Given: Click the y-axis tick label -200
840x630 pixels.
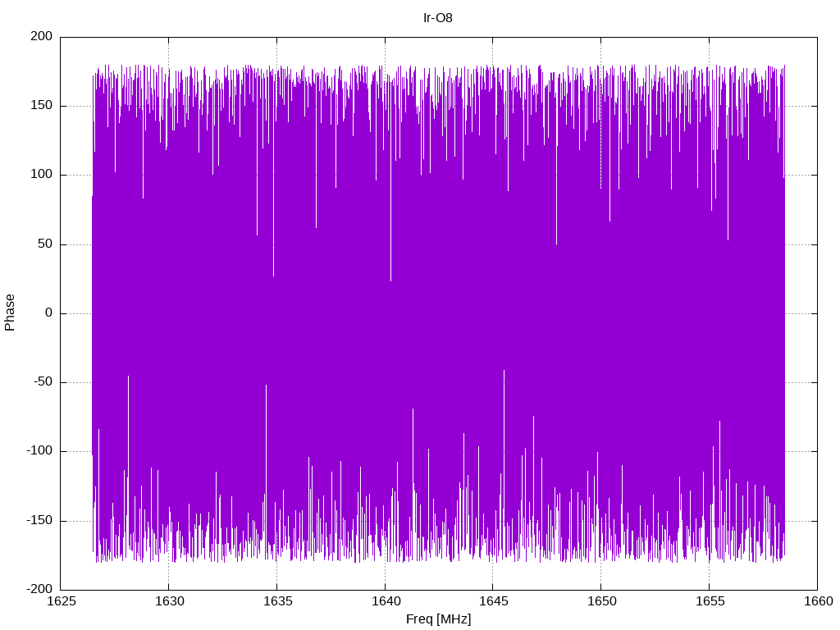Looking at the screenshot, I should pyautogui.click(x=39, y=589).
